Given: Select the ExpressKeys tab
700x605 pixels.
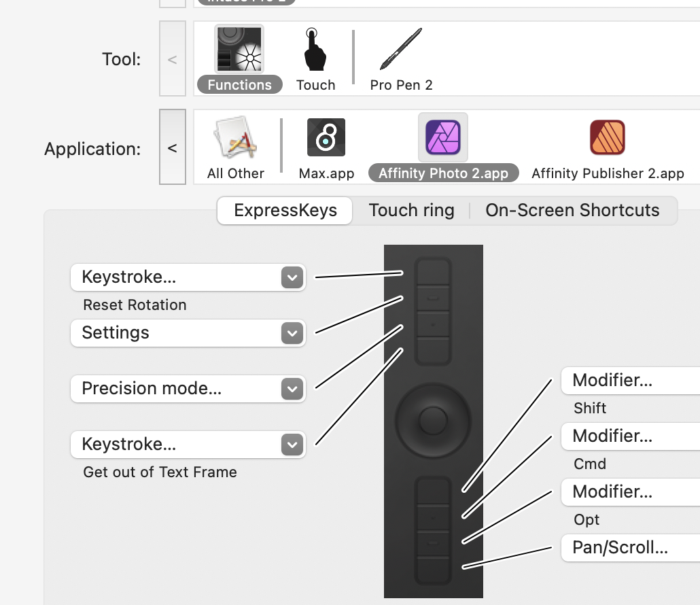Looking at the screenshot, I should [x=284, y=211].
